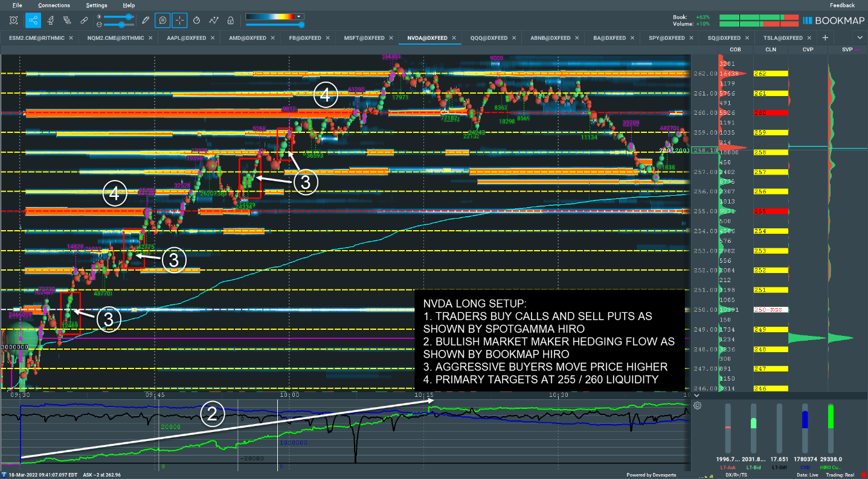Click the microscope icon in toolbar
This screenshot has height=479, width=868.
50,20
